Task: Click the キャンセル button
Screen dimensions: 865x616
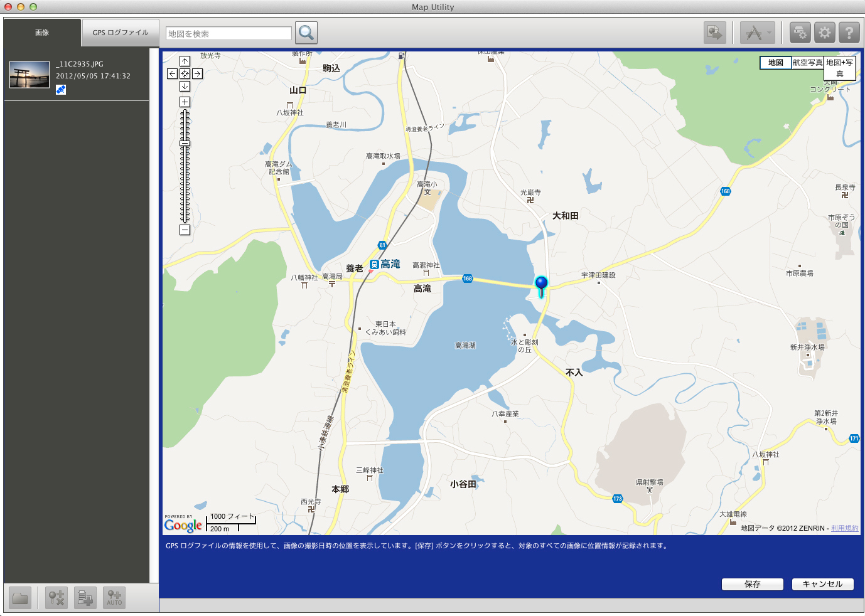Action: [822, 584]
